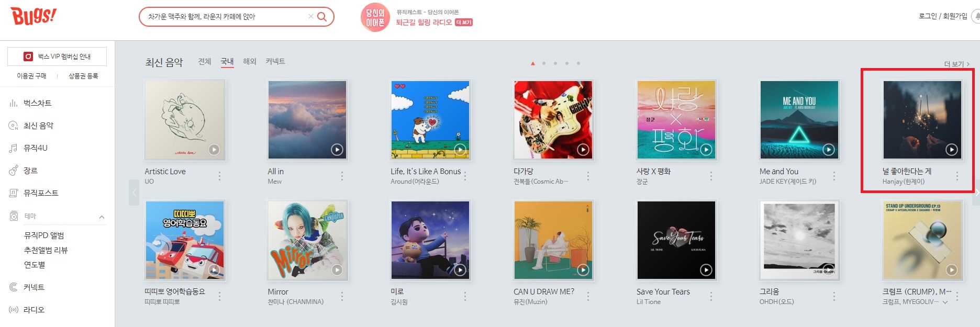This screenshot has height=327, width=980.
Task: Click the search magnifier icon
Action: click(x=322, y=17)
